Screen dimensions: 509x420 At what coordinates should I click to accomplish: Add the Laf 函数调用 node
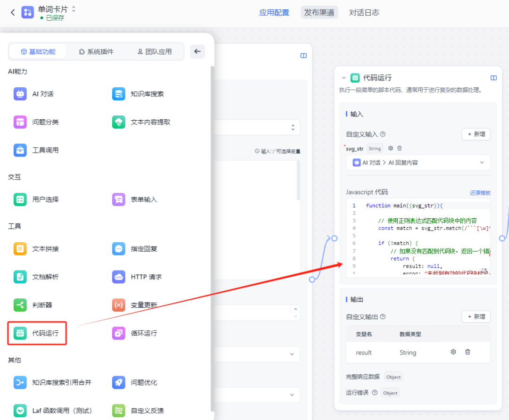(x=53, y=411)
